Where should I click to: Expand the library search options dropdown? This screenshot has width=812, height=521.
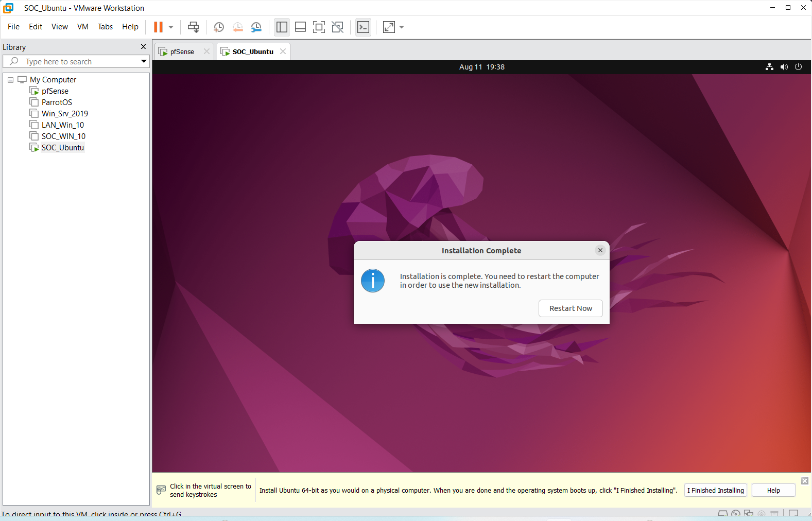(x=144, y=61)
